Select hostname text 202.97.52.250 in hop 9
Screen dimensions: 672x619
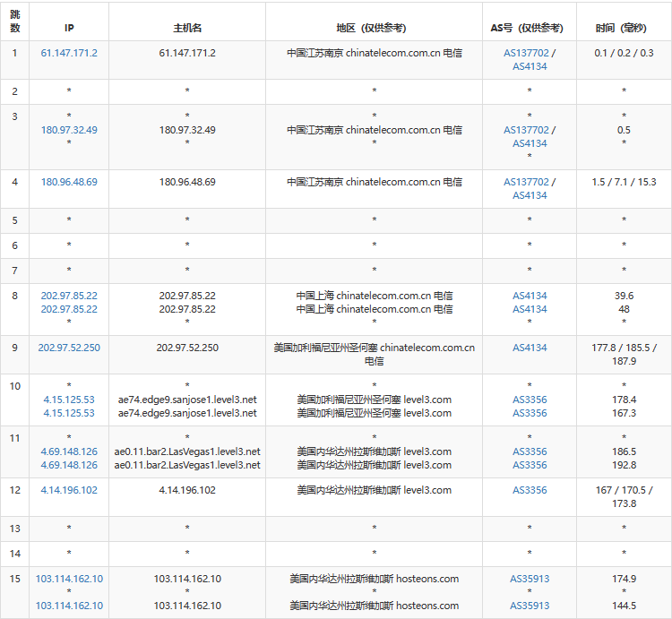[x=187, y=348]
